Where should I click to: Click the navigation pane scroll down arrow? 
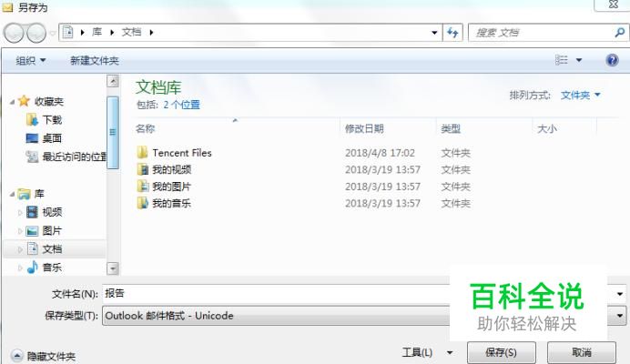(x=113, y=268)
